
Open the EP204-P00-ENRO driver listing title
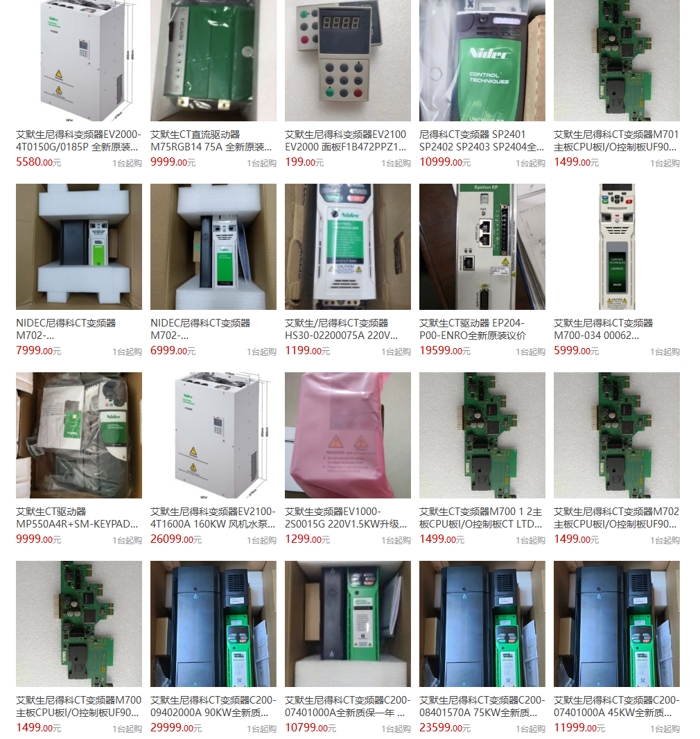pos(473,329)
